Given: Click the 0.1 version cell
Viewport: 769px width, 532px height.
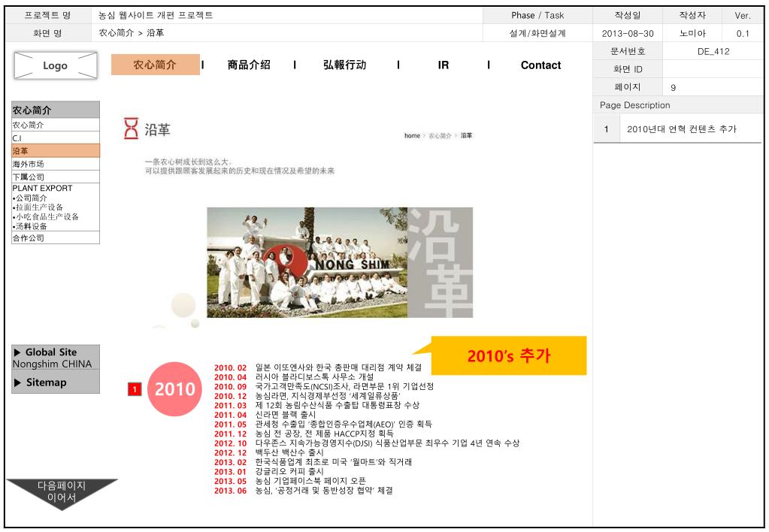Looking at the screenshot, I should (743, 33).
